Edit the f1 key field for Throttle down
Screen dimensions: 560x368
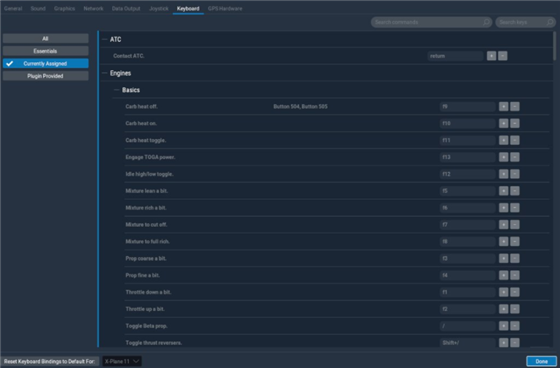pyautogui.click(x=468, y=292)
